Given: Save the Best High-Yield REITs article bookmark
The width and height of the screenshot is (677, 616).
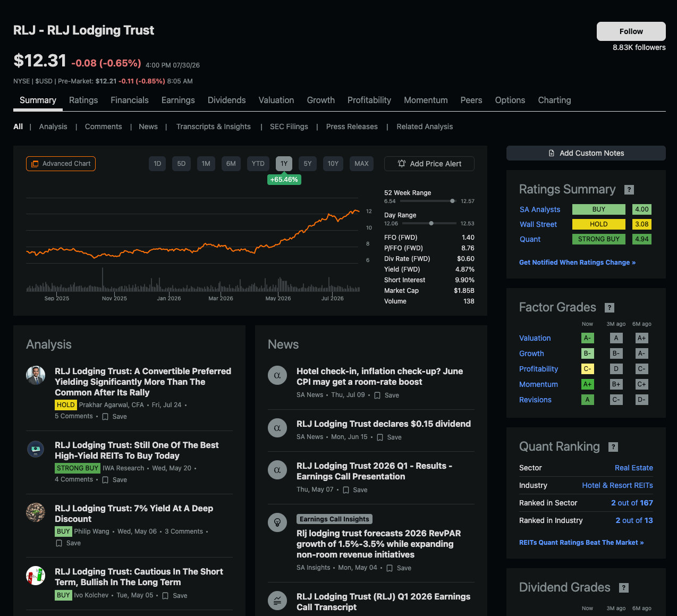Looking at the screenshot, I should pos(105,480).
